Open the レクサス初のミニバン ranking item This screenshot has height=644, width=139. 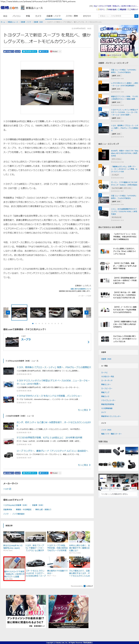click(x=125, y=84)
